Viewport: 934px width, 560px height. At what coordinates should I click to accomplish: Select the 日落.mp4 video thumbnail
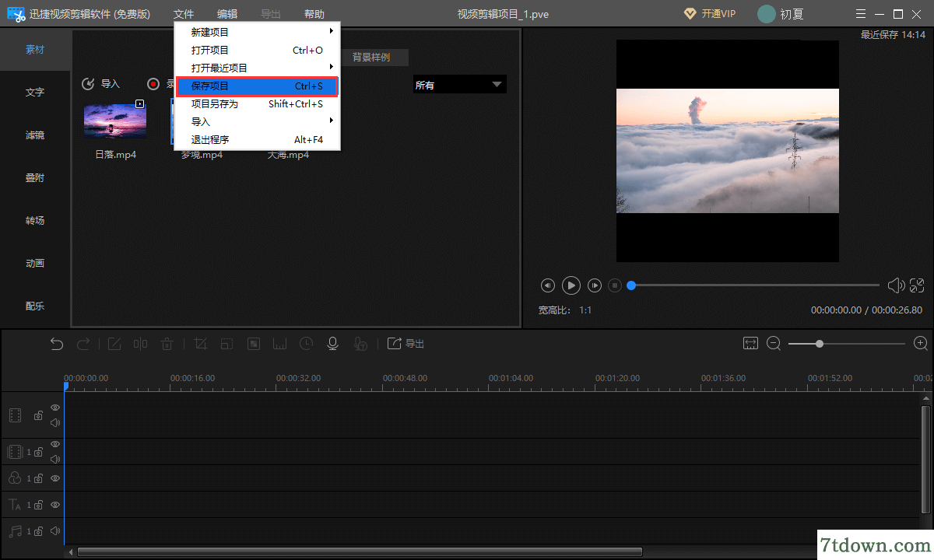[115, 121]
